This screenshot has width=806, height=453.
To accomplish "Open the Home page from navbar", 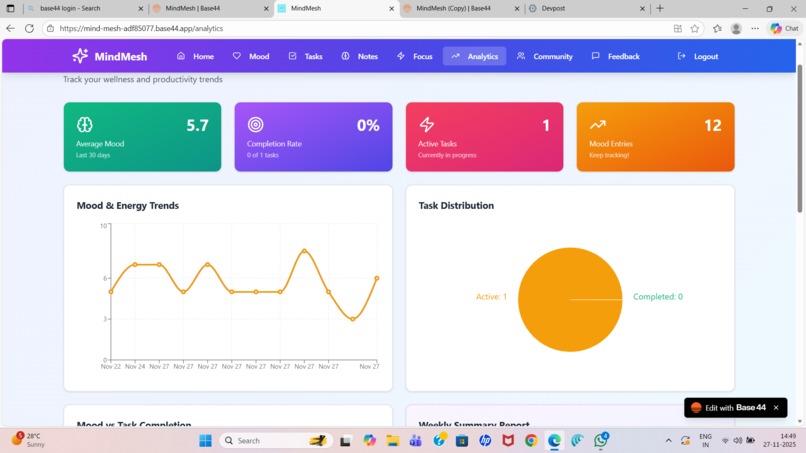I will coord(195,56).
